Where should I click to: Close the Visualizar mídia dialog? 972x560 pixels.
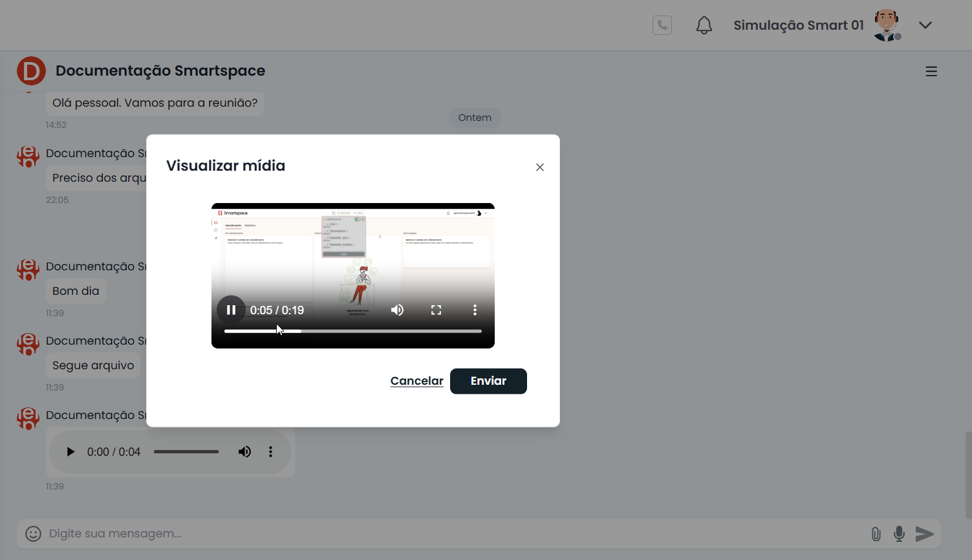pyautogui.click(x=540, y=167)
